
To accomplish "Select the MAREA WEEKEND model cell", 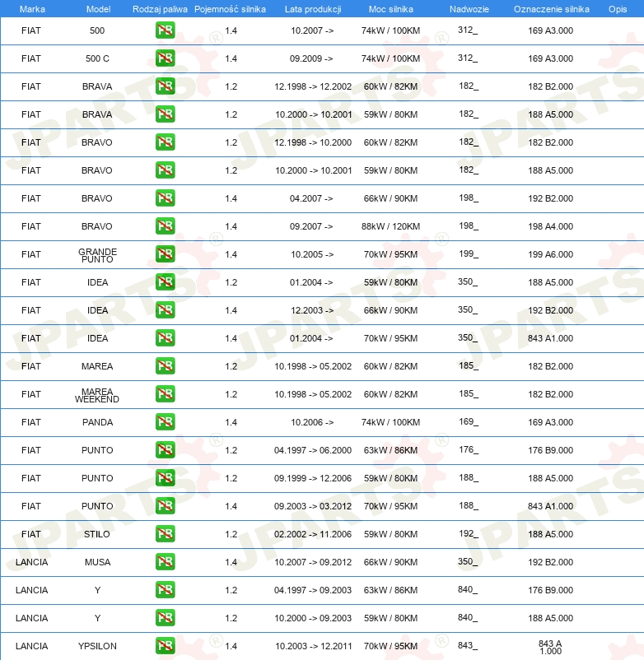I will [x=97, y=395].
